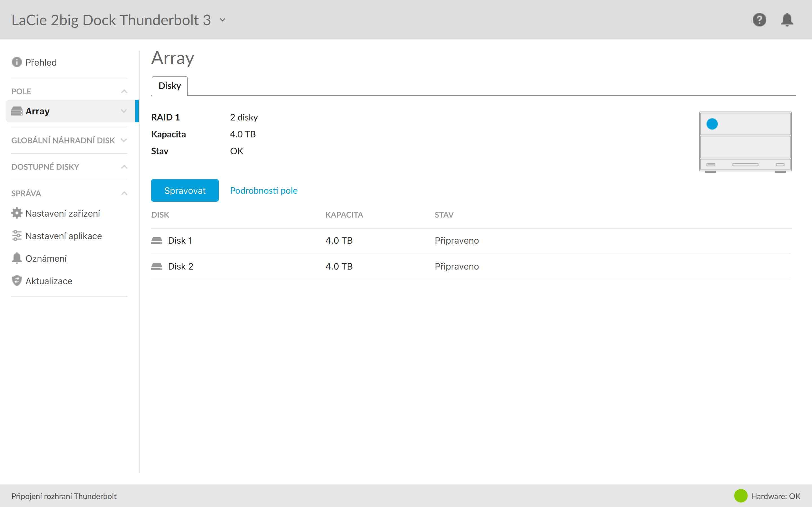Image resolution: width=812 pixels, height=507 pixels.
Task: Expand Globální náhradní disk section
Action: pyautogui.click(x=124, y=140)
